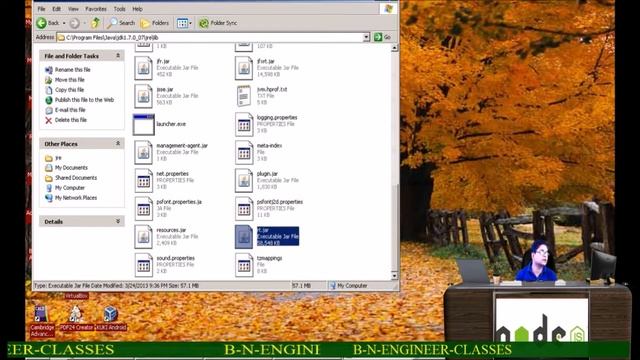Launch Folder Sync from the toolbar
The image size is (640, 360).
point(218,23)
